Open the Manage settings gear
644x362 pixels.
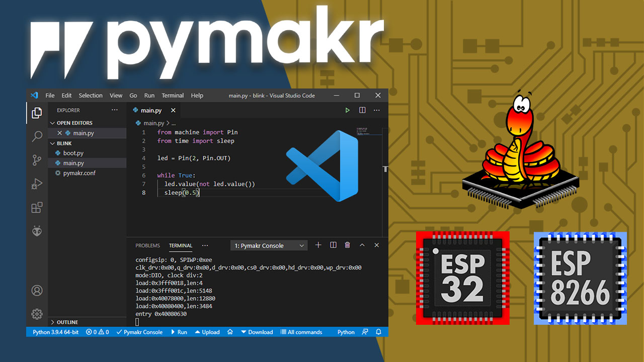coord(37,314)
